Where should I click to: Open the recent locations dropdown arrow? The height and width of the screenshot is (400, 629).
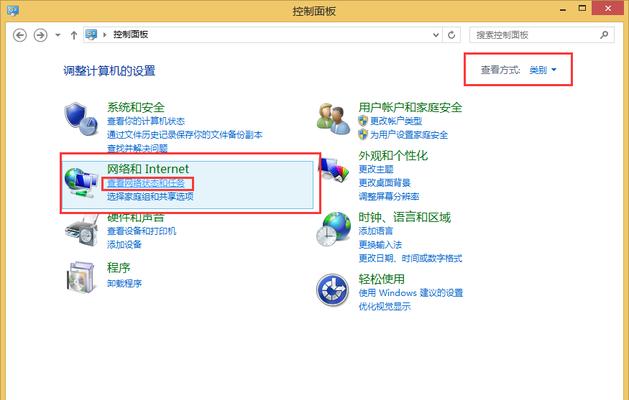click(58, 35)
